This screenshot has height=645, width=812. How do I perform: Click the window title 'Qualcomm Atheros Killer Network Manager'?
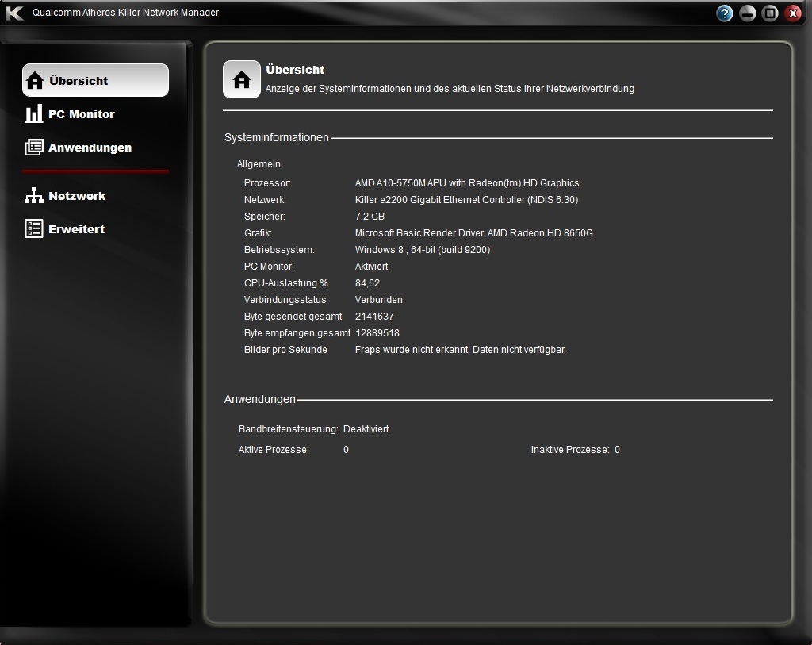point(125,13)
